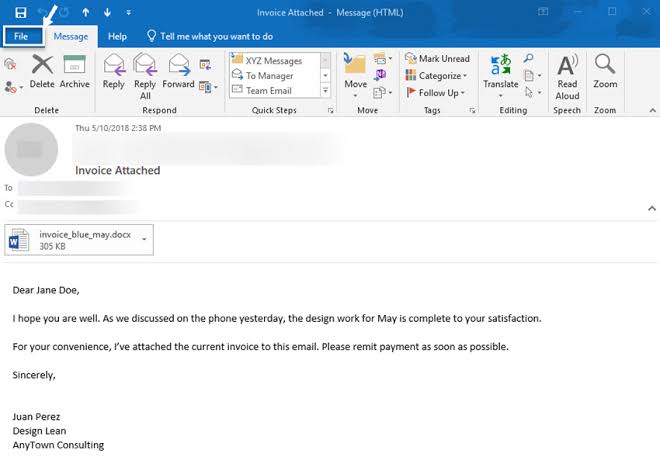Open the File tab

point(23,36)
